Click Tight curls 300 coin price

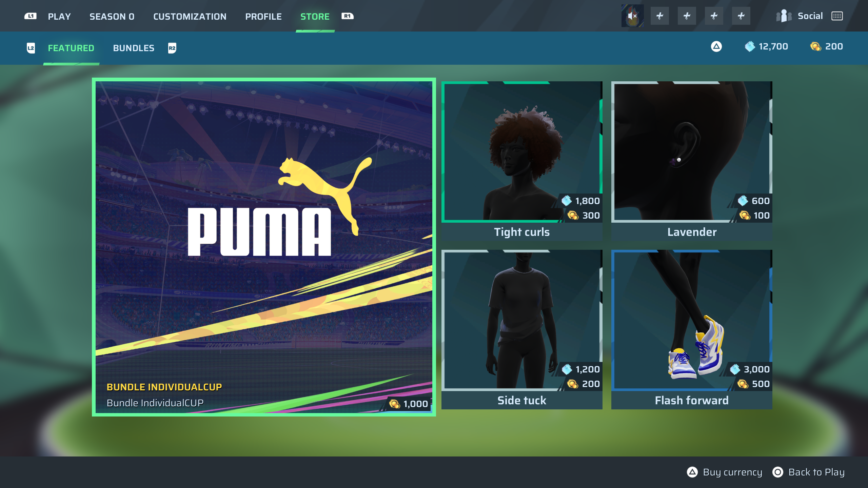(591, 216)
